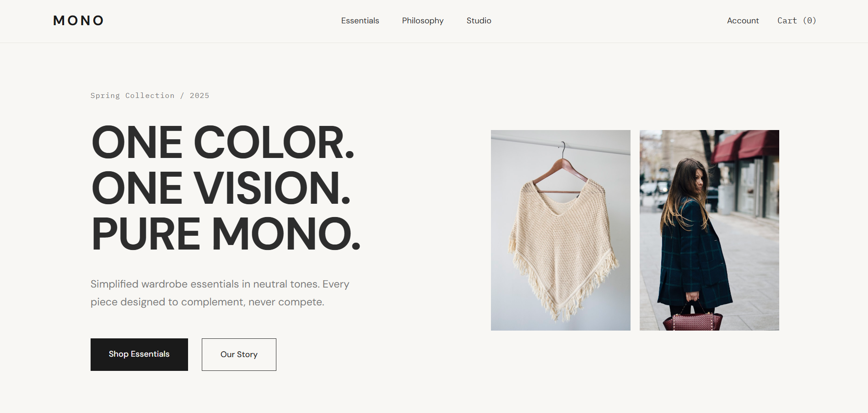Click the 'ONE COLOR.' headline line
Viewport: 868px width, 413px height.
pyautogui.click(x=223, y=142)
